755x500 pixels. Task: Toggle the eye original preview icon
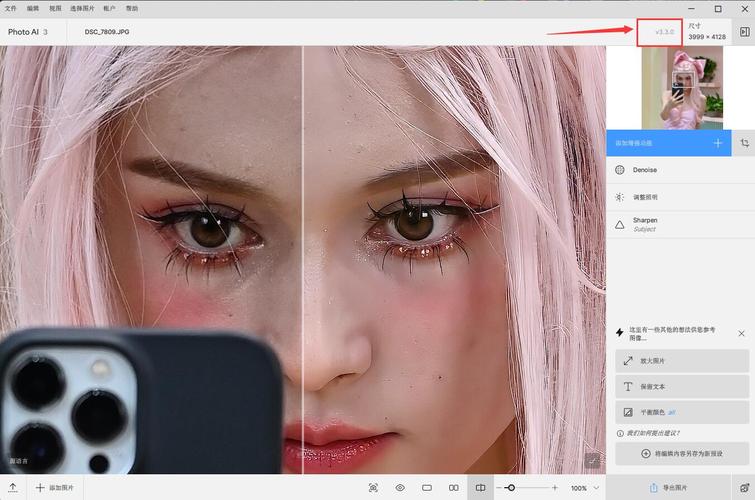click(400, 488)
